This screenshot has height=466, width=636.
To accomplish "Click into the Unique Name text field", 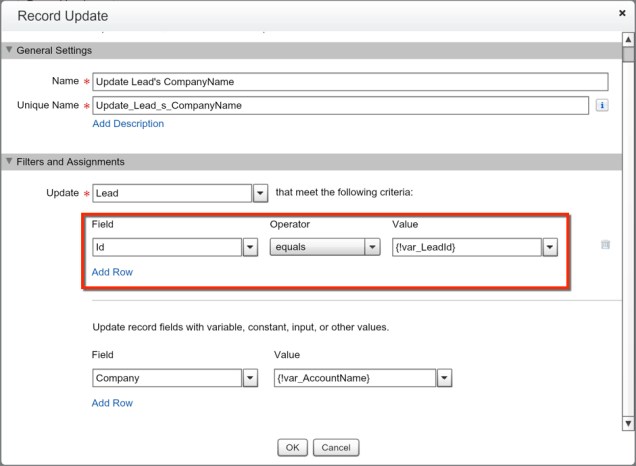I will coord(340,105).
